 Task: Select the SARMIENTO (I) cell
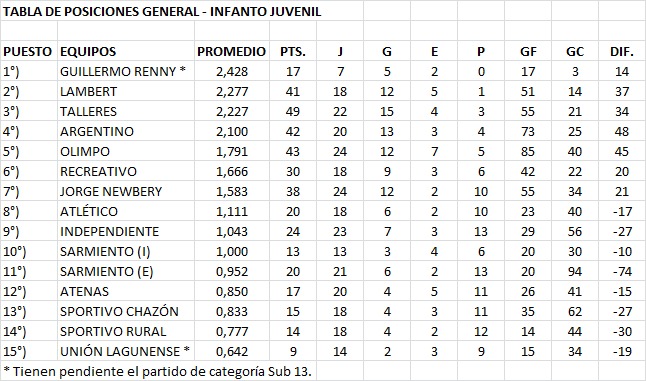(x=126, y=251)
